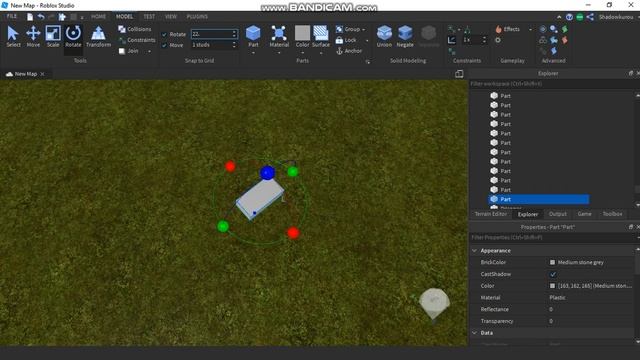Close the New Map document tab
Image resolution: width=640 pixels, height=360 pixels.
pos(42,74)
